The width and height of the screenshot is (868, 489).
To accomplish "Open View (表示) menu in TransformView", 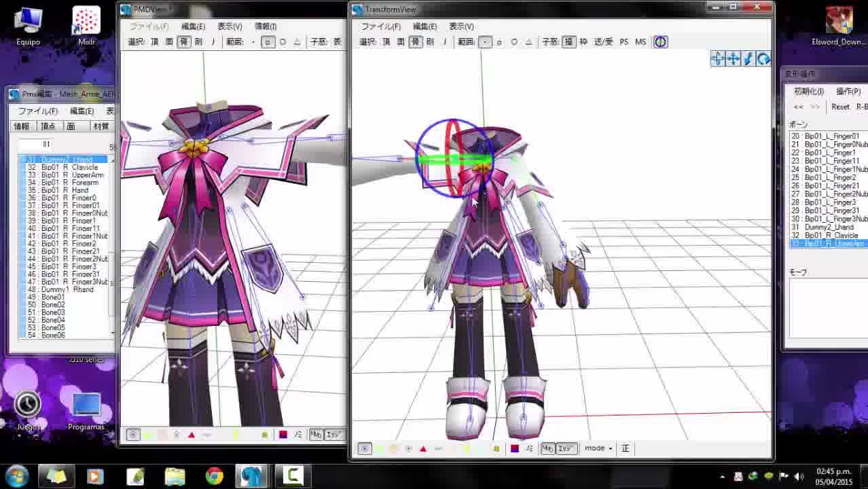I will click(461, 26).
